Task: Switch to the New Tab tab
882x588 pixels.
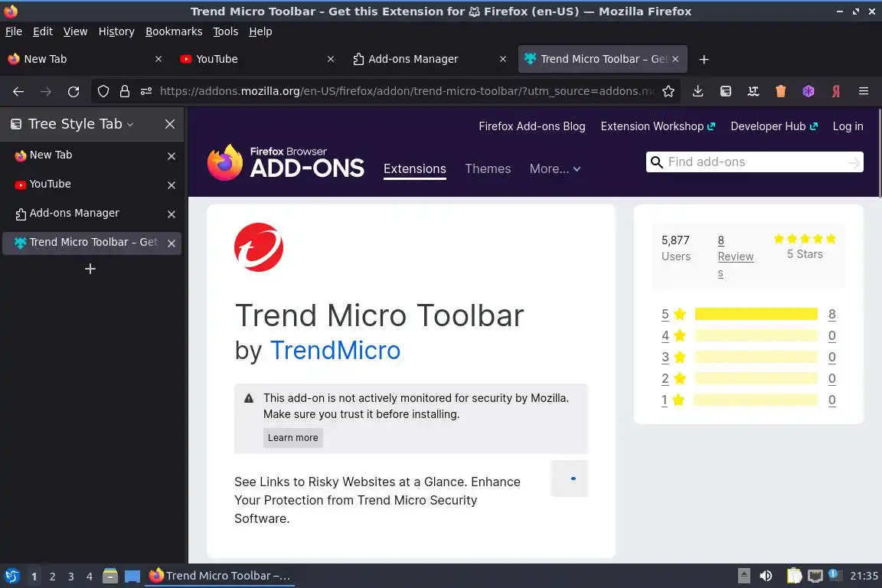Action: pos(84,59)
